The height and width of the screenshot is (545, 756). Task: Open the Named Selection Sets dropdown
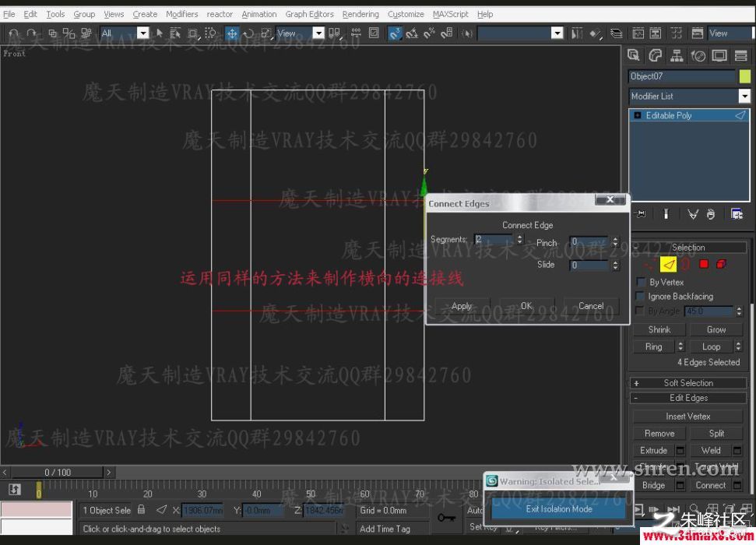pos(557,33)
